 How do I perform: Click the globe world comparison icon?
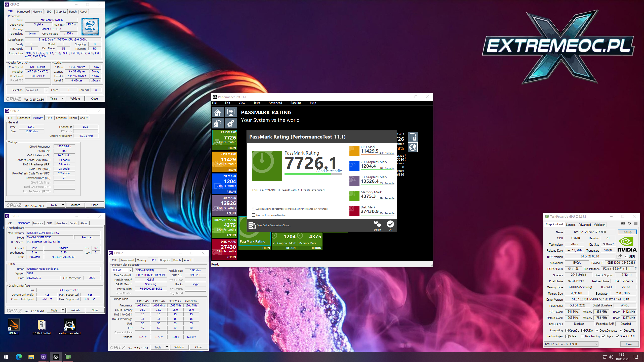(x=413, y=147)
